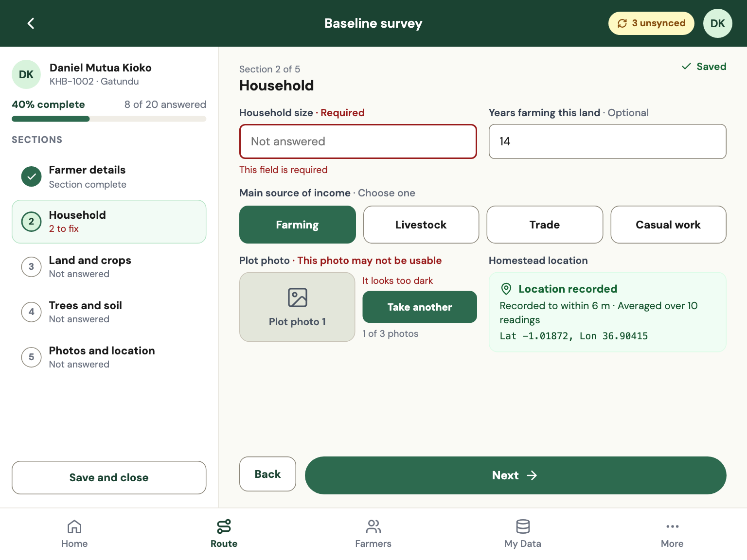Click the location pin icon
The height and width of the screenshot is (560, 747).
506,289
